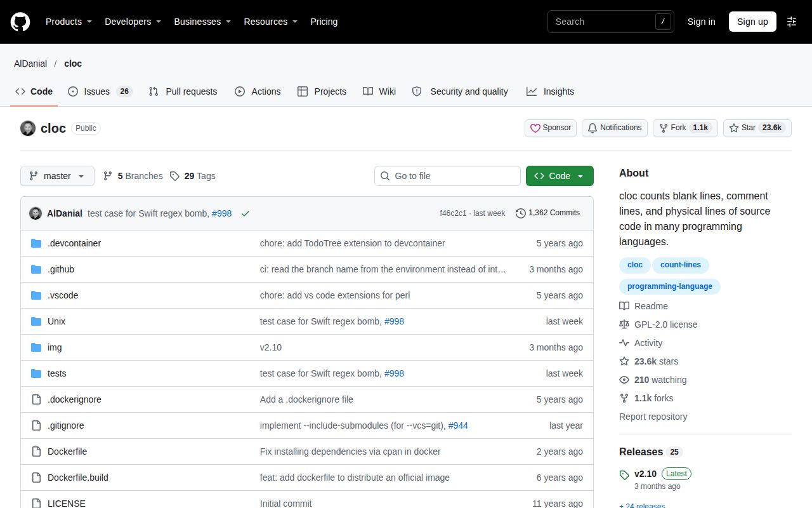Image resolution: width=812 pixels, height=508 pixels.
Task: Open the master branch selector
Action: 57,176
